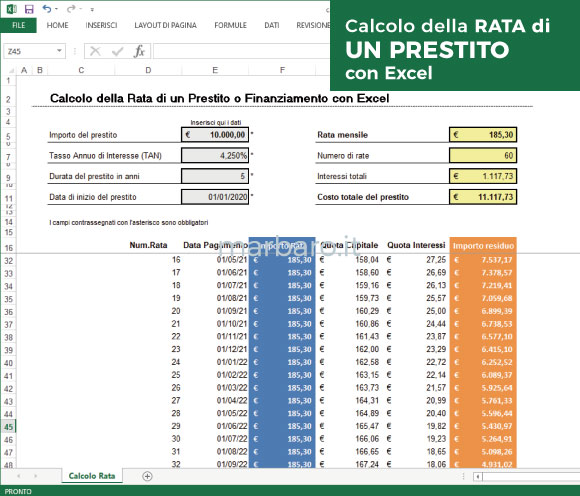Select column F header
The width and height of the screenshot is (580, 496).
point(282,70)
